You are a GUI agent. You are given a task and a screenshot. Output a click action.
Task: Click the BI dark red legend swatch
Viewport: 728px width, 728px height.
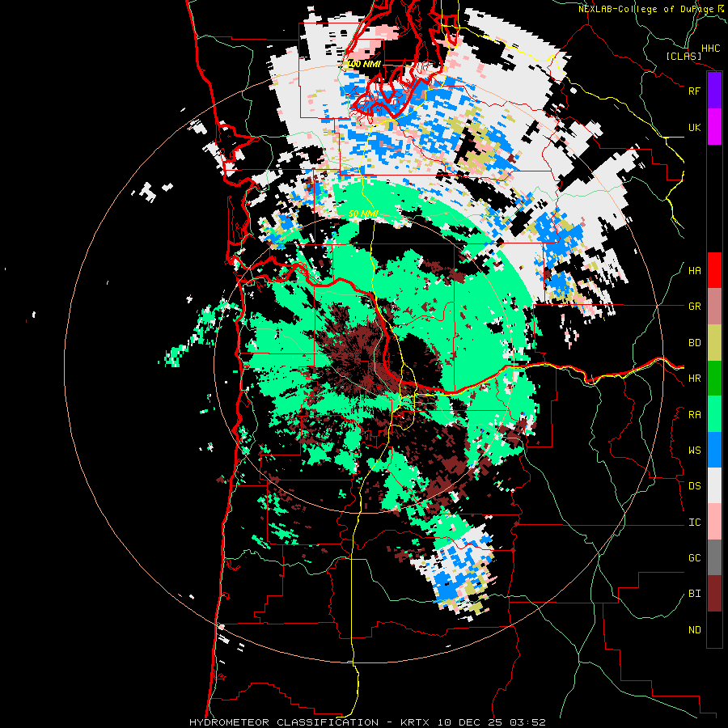(714, 594)
